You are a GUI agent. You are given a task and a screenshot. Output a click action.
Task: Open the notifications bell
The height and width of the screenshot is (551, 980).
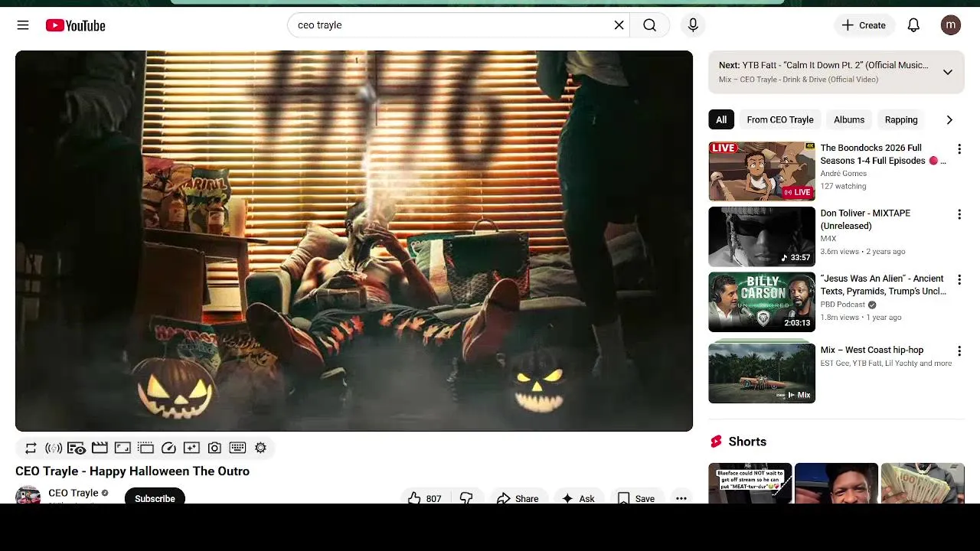tap(913, 25)
